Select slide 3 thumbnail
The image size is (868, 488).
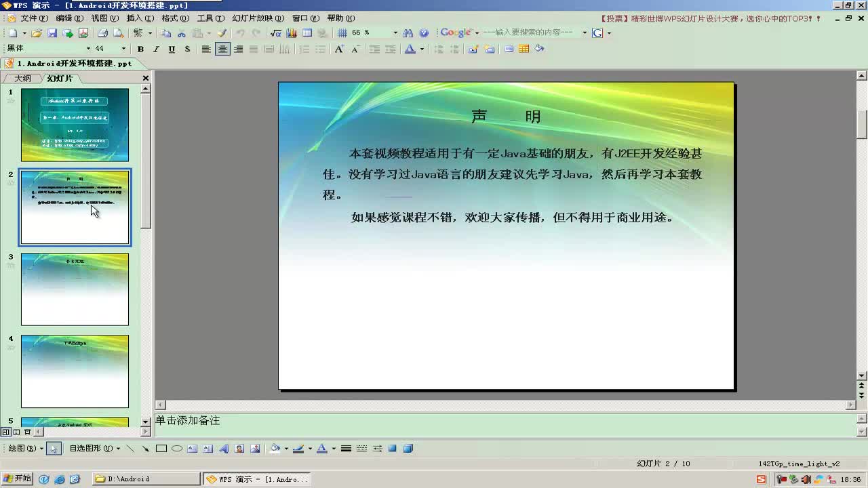[x=75, y=289]
